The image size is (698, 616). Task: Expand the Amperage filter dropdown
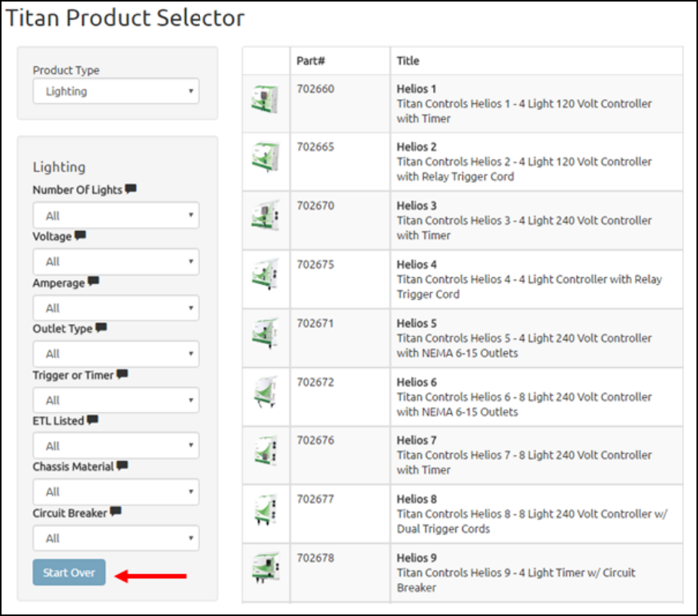coord(116,308)
